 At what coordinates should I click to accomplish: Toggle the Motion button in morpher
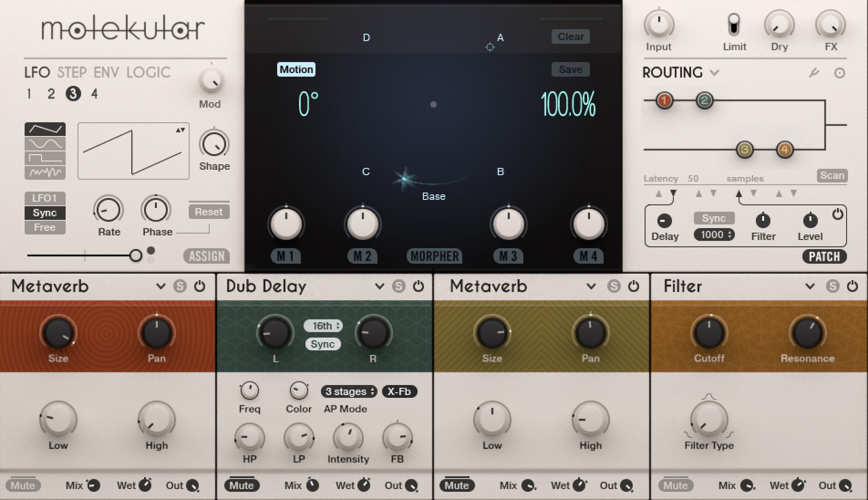tap(296, 69)
